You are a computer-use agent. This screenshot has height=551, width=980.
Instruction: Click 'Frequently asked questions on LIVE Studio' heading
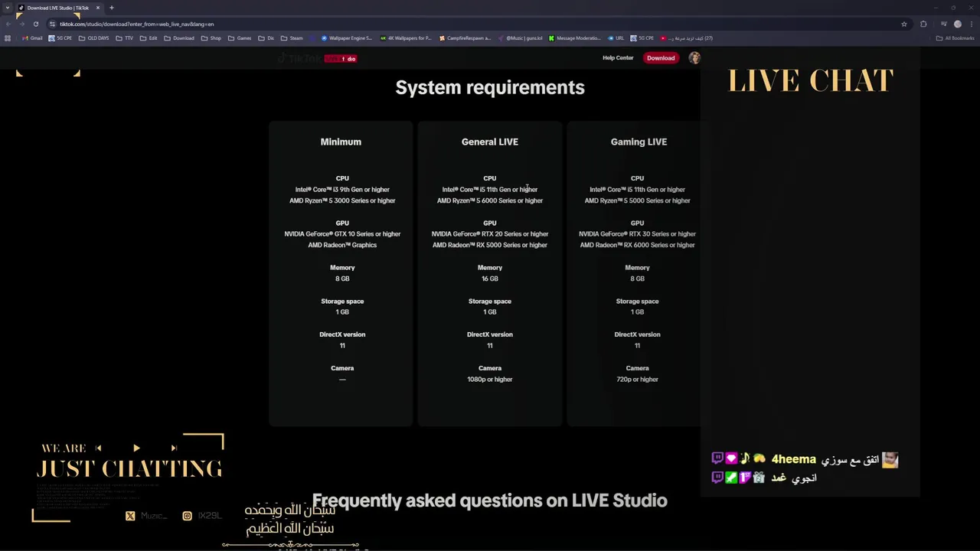click(x=490, y=500)
